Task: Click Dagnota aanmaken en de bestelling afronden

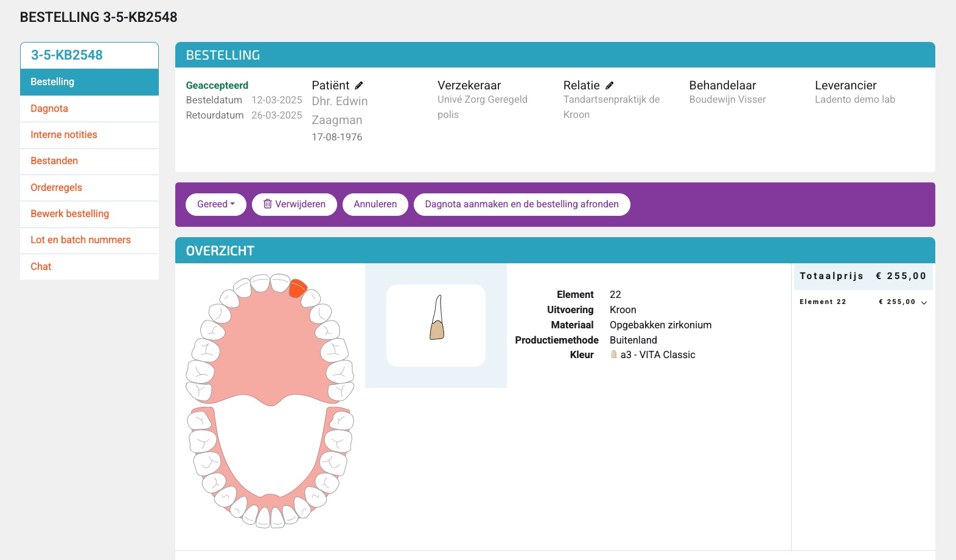Action: pos(522,204)
